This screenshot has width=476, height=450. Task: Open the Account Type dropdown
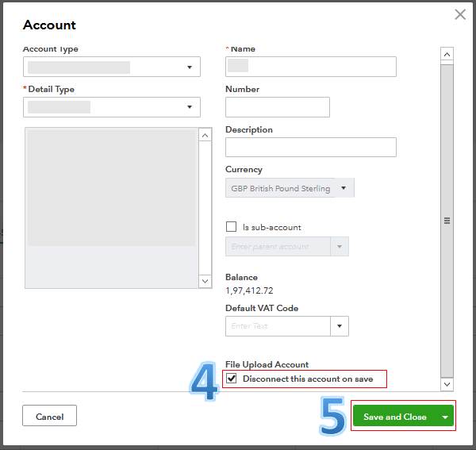(112, 67)
